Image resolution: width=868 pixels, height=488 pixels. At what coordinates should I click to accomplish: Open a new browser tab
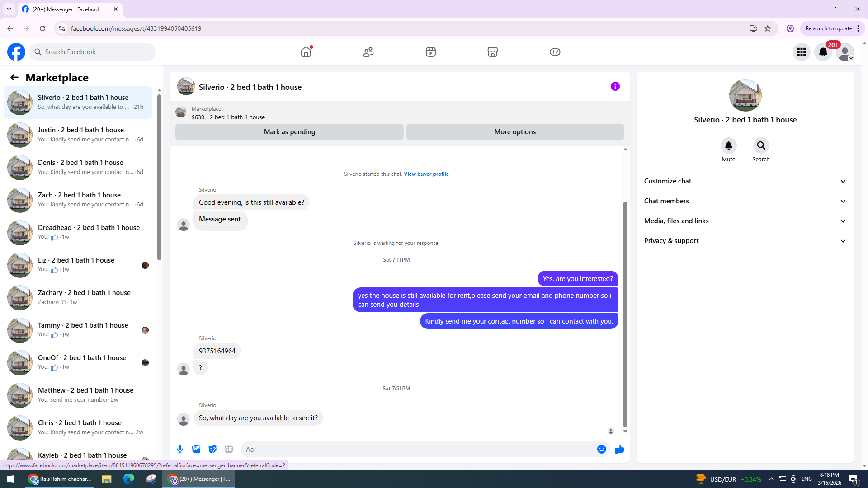(x=132, y=9)
